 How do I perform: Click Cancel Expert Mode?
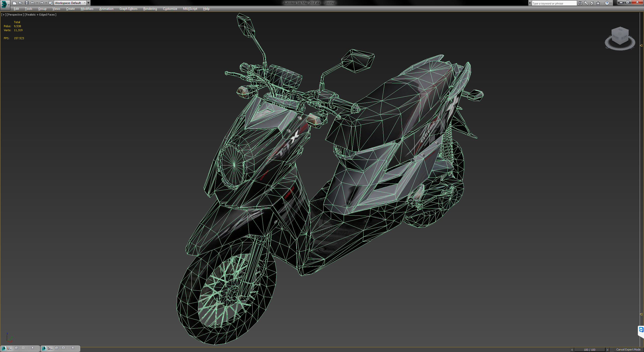(628, 349)
